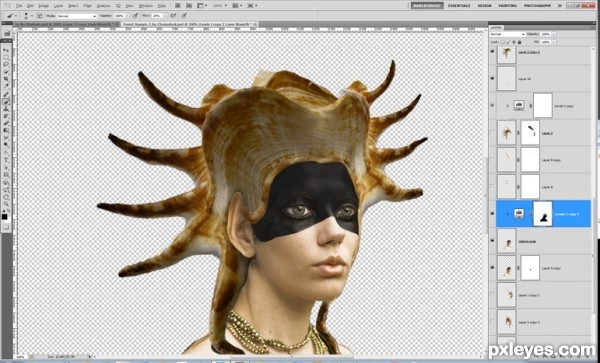Switch to the Design workspace
This screenshot has width=600, height=363.
(484, 6)
